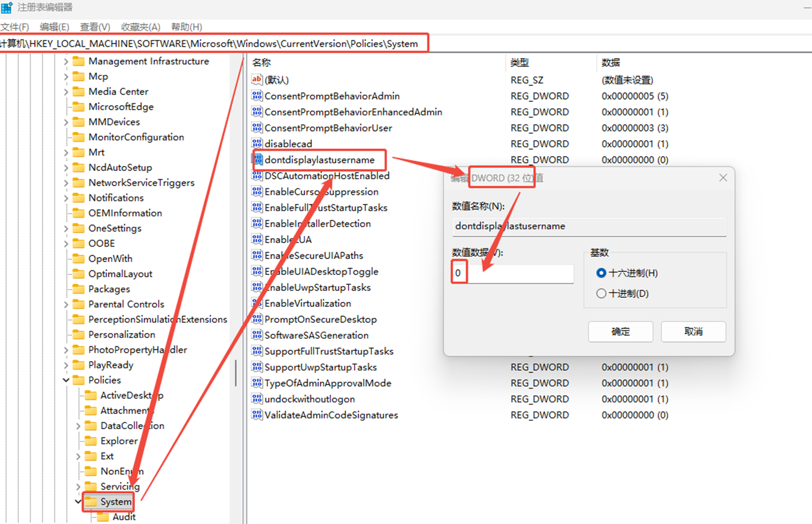Screen dimensions: 812x524
Task: Click the 取消 cancel button
Action: pos(693,332)
